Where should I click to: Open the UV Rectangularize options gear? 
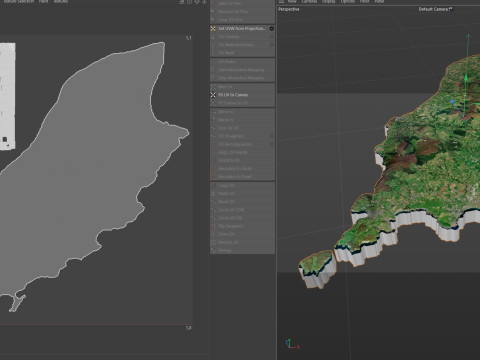coord(272,144)
